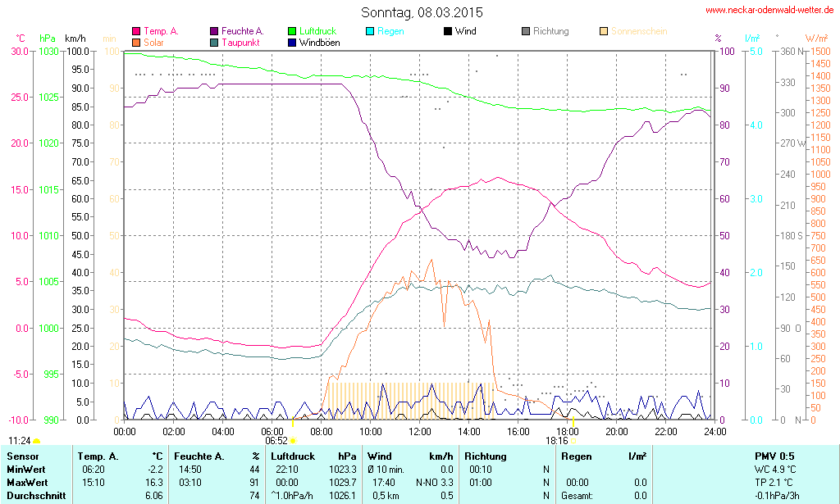Click the yellow sun icon beside 11:24

tap(37, 441)
